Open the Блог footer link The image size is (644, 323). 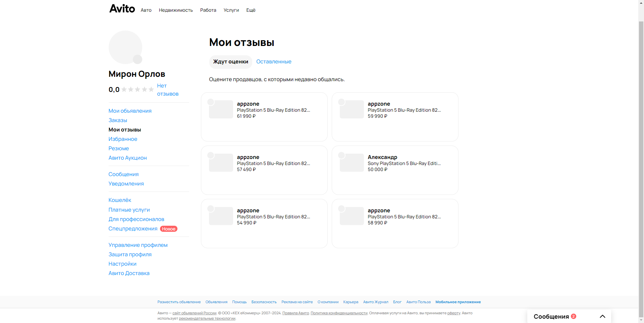(x=397, y=302)
